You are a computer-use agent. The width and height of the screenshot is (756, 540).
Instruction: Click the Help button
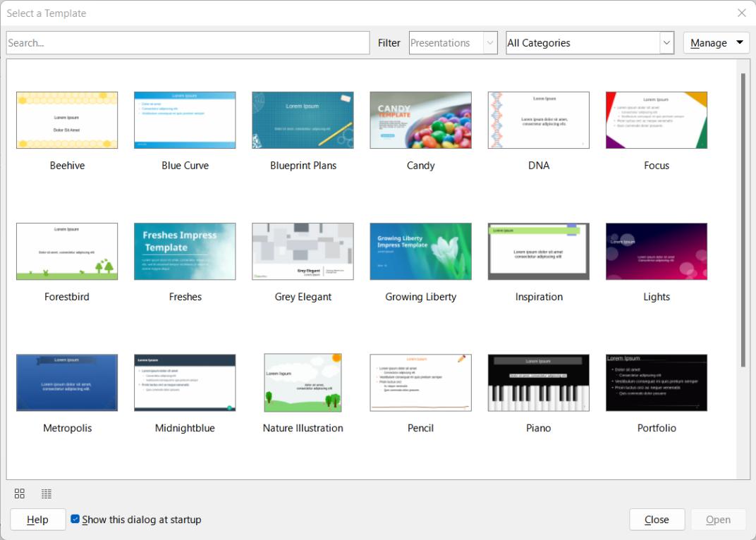pos(37,520)
